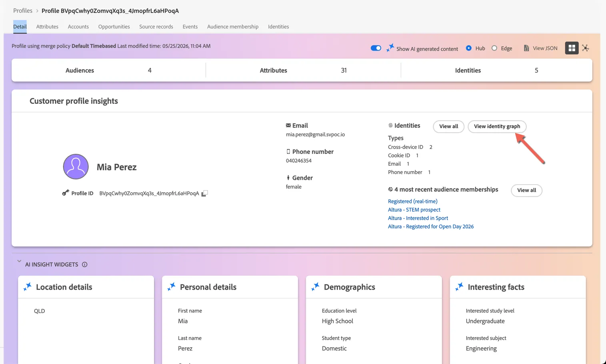Go back to Profiles breadcrumb

tap(23, 11)
